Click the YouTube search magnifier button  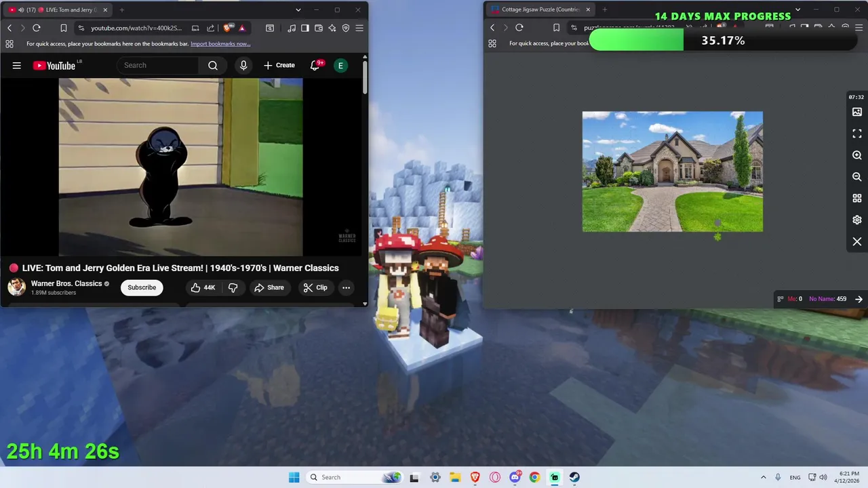[213, 65]
